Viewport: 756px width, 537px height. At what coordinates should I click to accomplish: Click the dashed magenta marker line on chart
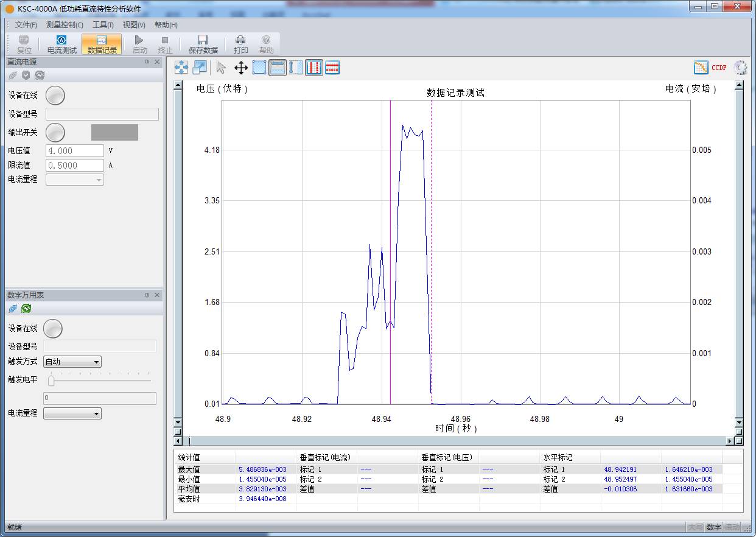coord(431,252)
